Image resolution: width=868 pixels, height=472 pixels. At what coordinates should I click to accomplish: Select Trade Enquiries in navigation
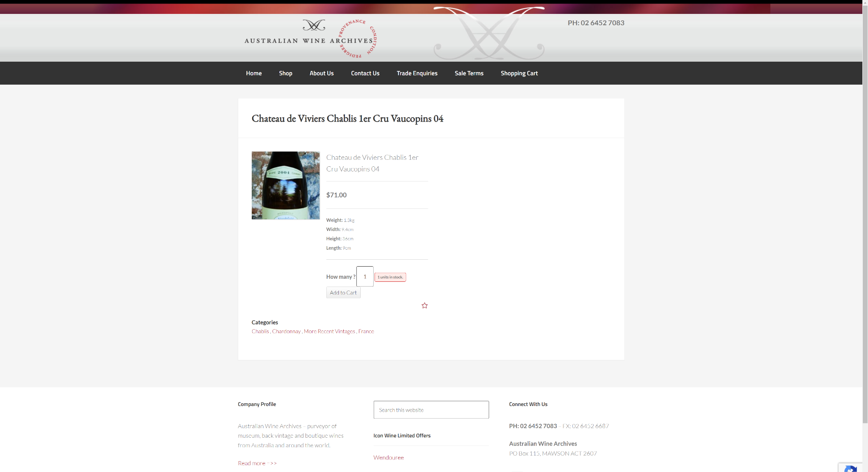[417, 73]
